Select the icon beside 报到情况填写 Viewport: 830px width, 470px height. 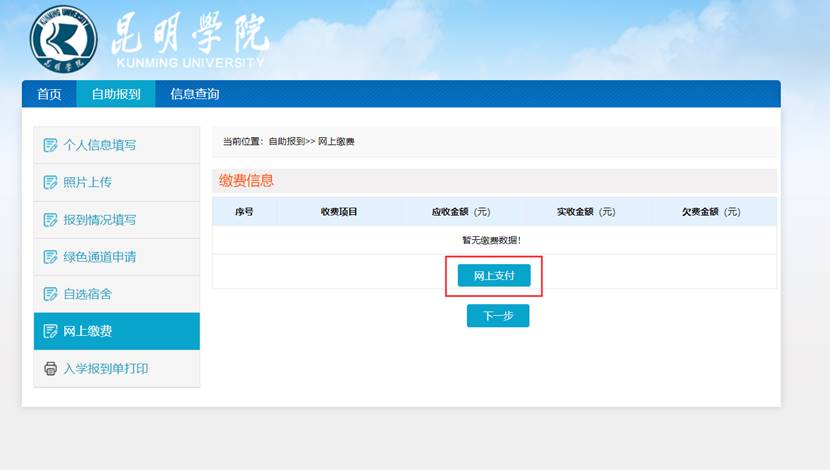50,220
